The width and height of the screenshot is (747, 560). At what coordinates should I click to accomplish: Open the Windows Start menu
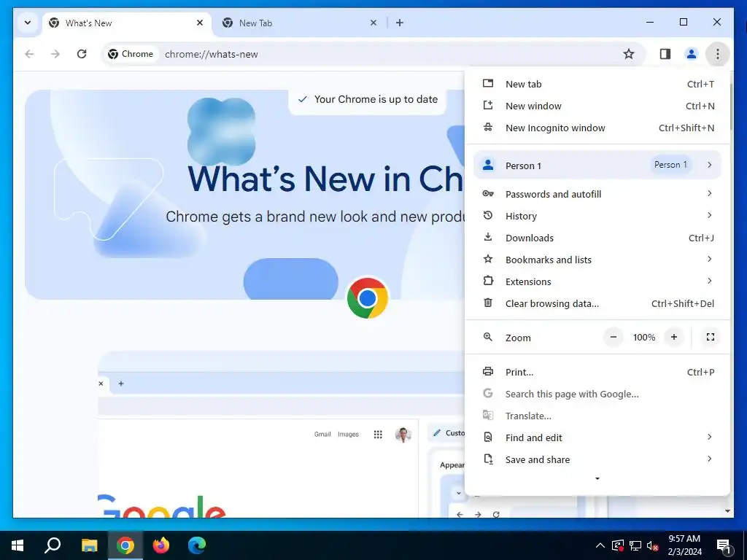(18, 545)
